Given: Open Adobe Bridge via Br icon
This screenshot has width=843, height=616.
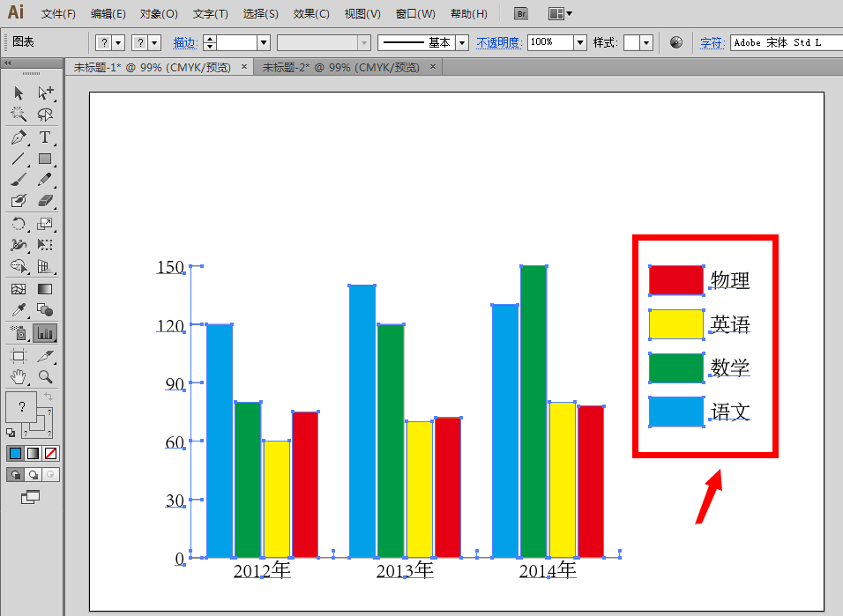Looking at the screenshot, I should click(x=521, y=14).
